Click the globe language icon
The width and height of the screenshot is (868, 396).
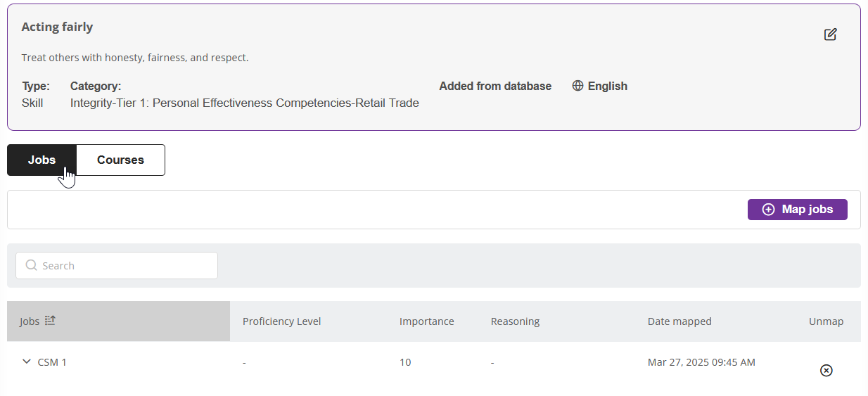click(x=577, y=86)
